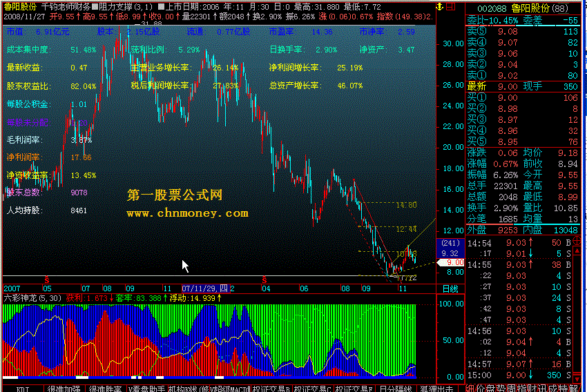Click the yellow anchor icon above price axis
This screenshot has width=587, height=392.
pos(439,6)
